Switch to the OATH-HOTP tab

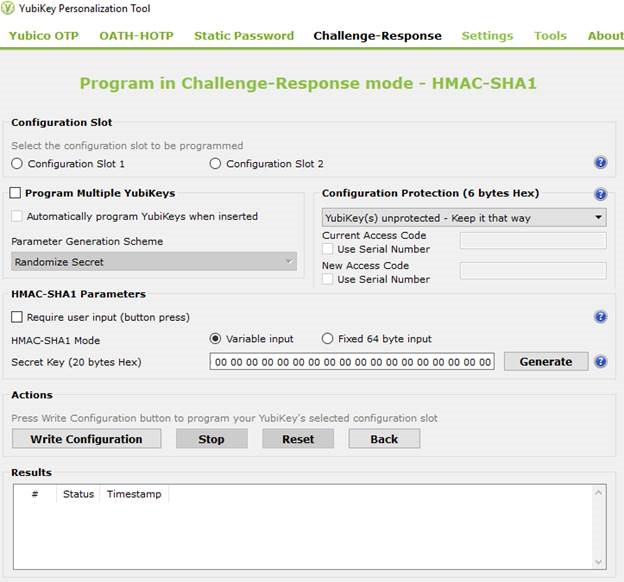pyautogui.click(x=136, y=36)
